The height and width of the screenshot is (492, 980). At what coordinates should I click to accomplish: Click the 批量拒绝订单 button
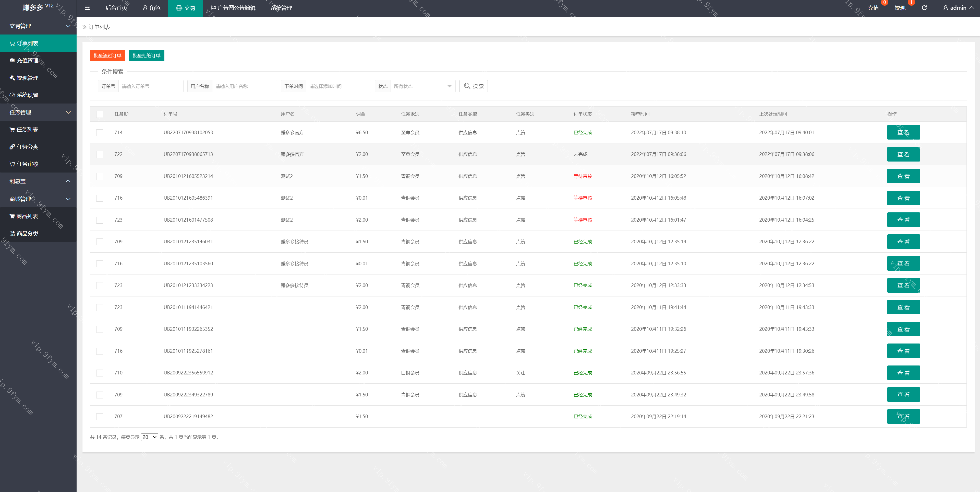147,56
